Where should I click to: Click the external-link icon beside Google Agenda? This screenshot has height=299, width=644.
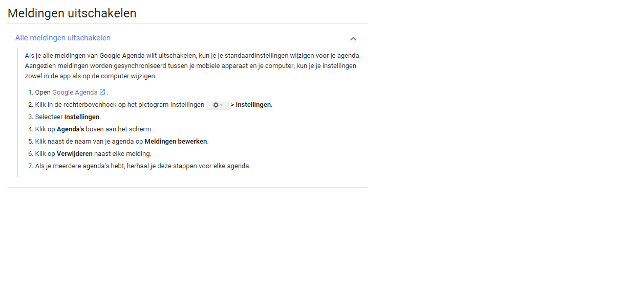coord(102,93)
